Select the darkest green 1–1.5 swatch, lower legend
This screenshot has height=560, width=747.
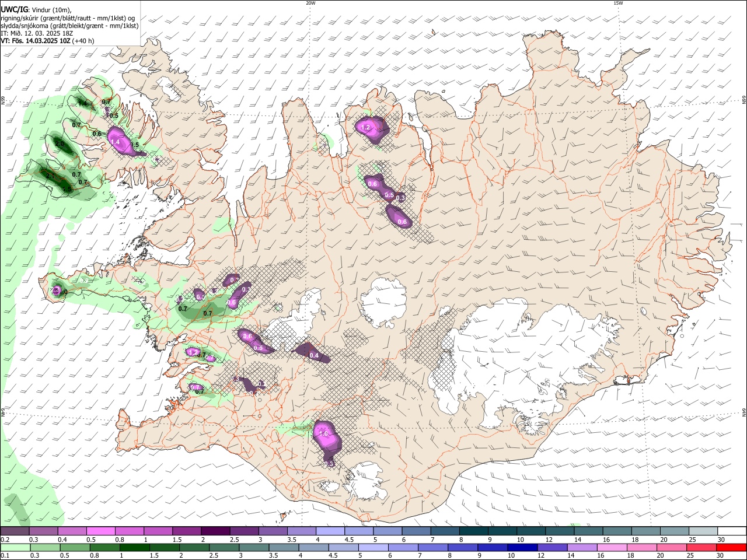pyautogui.click(x=134, y=548)
